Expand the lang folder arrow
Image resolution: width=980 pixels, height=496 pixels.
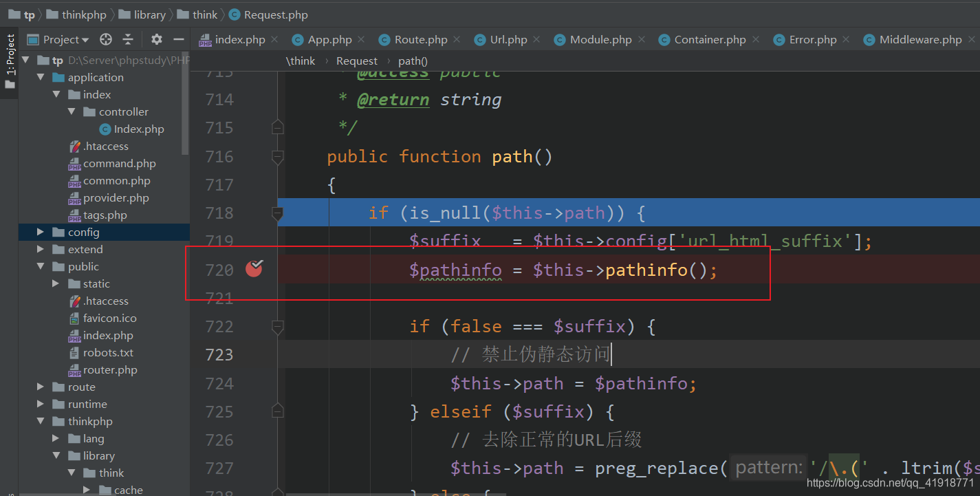coord(56,438)
